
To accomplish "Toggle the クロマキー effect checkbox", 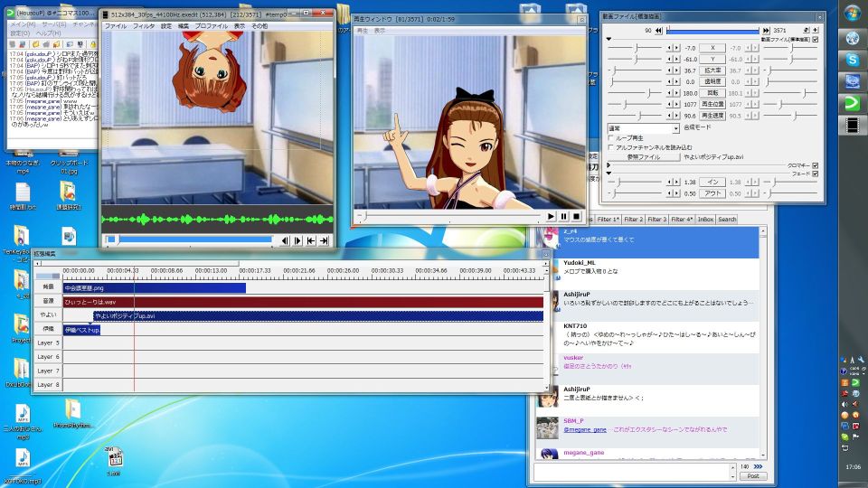I will click(815, 165).
